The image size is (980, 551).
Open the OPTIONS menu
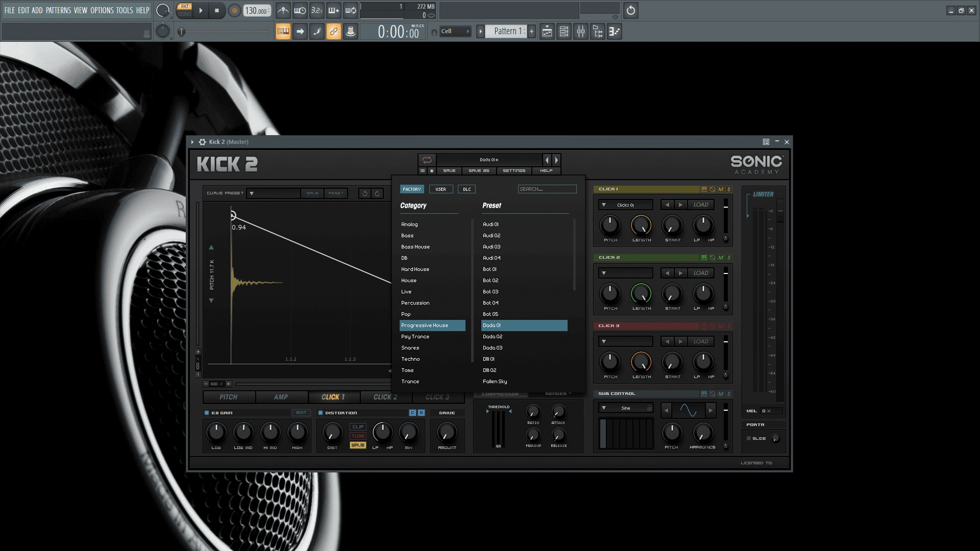102,10
